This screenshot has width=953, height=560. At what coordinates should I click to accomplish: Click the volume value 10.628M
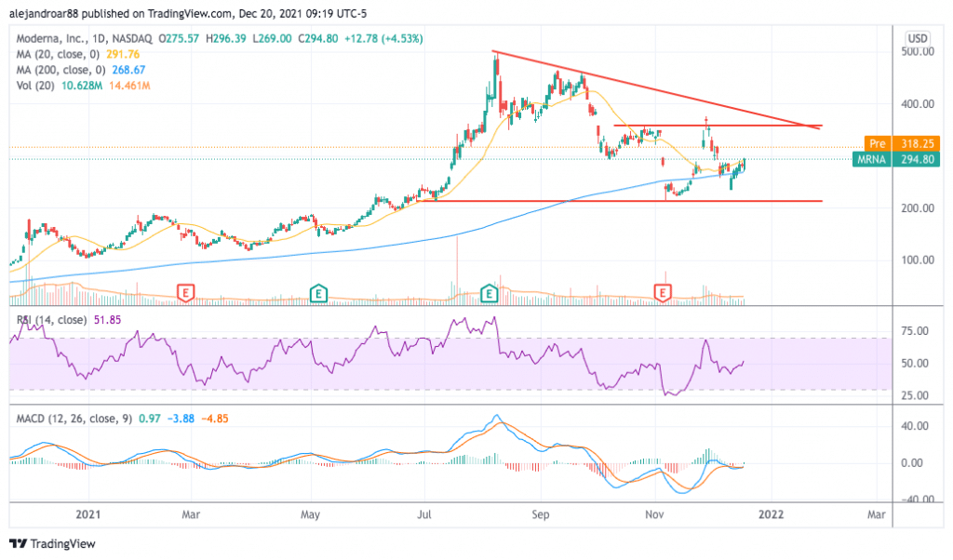point(82,86)
